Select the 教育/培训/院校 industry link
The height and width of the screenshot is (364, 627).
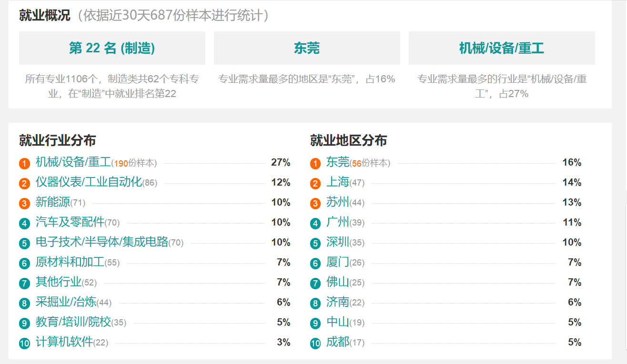[73, 322]
